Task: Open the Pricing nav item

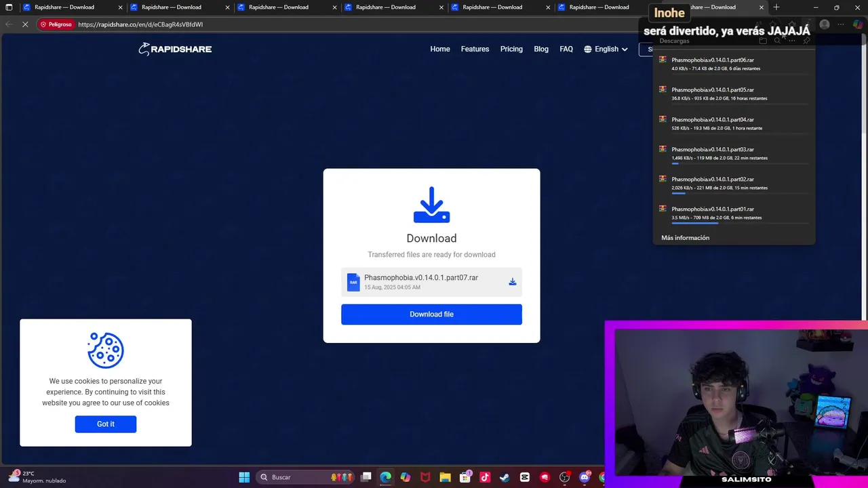Action: pyautogui.click(x=511, y=49)
